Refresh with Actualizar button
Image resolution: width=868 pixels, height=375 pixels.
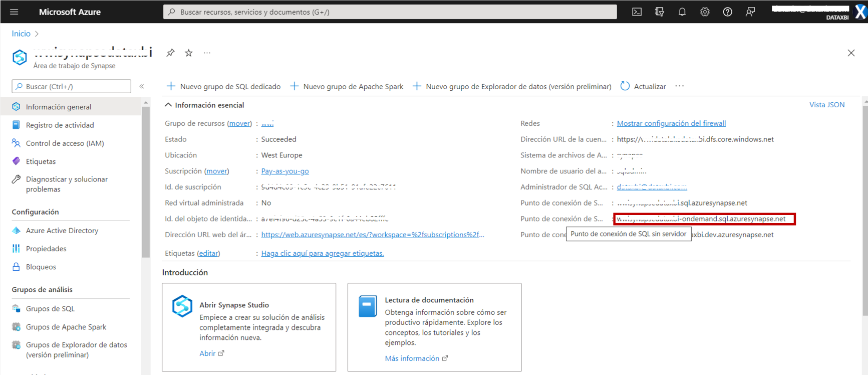tap(643, 86)
